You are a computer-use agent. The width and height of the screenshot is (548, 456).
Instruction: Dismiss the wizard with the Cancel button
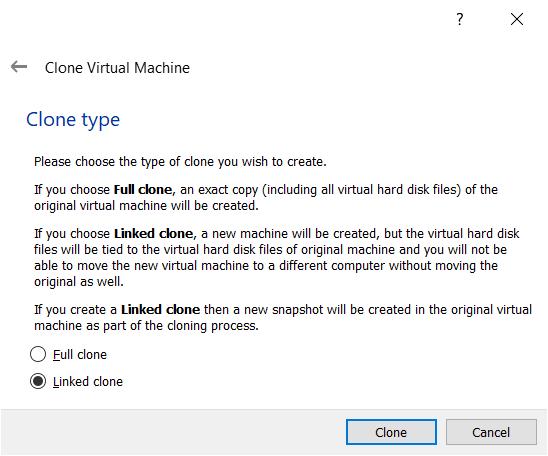[x=491, y=432]
